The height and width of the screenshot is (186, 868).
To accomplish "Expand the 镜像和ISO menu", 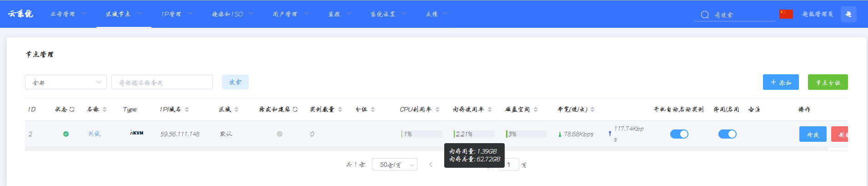I will tap(232, 14).
